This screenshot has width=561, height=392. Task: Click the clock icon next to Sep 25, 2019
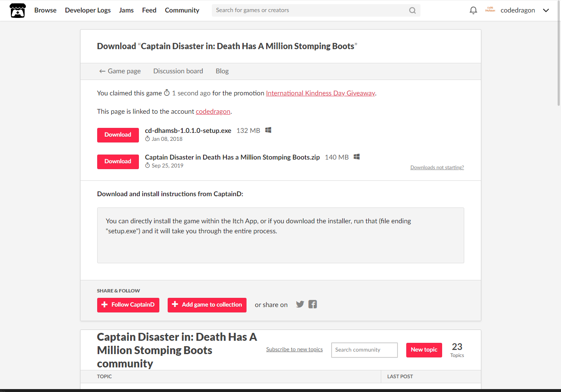[147, 165]
